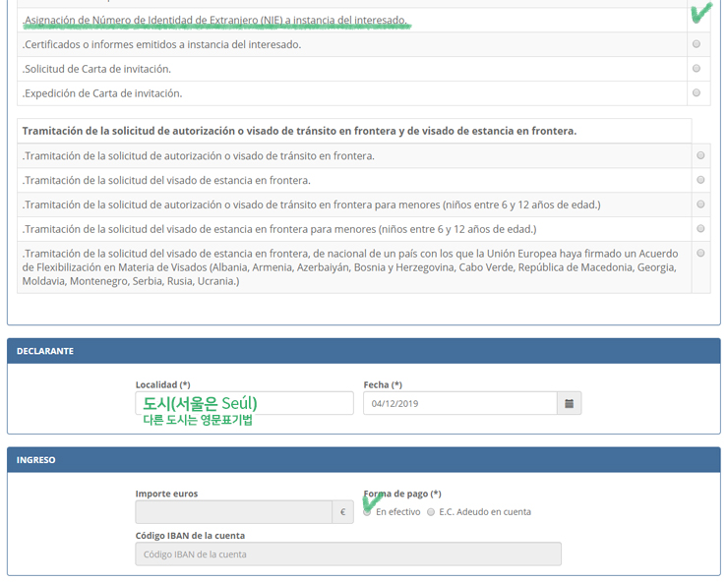Select radio for Expedición de Carta de invitación
Image resolution: width=728 pixels, height=582 pixels.
click(697, 92)
